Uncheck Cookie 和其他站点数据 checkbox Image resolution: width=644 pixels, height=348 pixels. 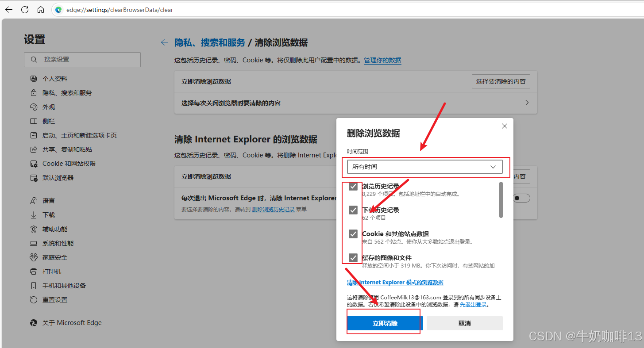(x=353, y=234)
